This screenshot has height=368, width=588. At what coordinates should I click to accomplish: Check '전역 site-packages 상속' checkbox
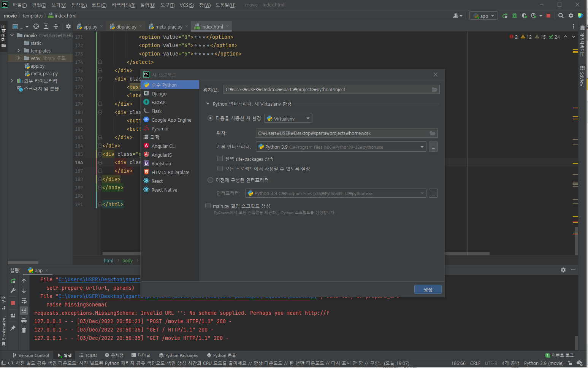click(220, 159)
